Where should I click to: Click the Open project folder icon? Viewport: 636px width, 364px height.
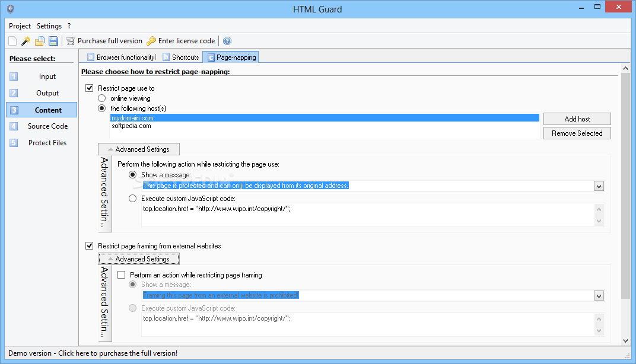(39, 41)
